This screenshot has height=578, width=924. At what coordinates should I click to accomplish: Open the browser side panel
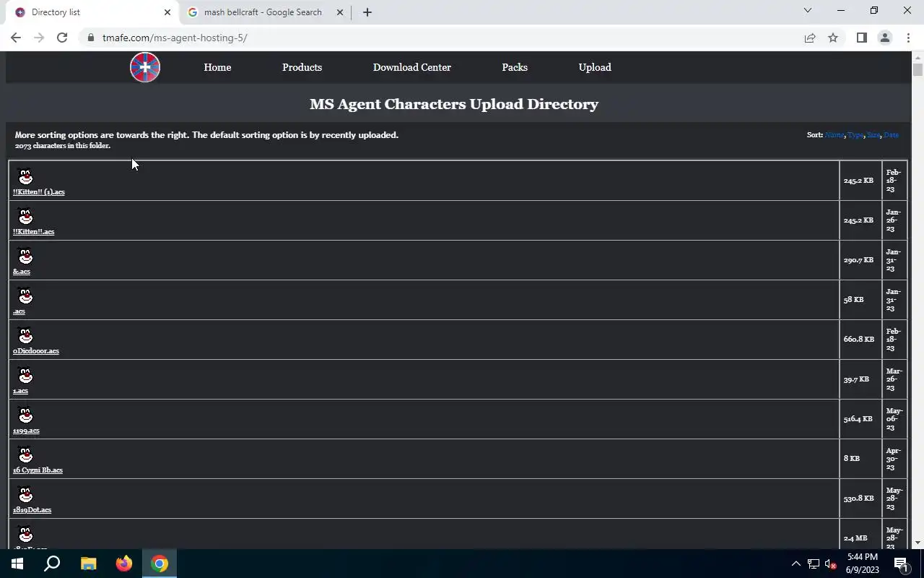click(861, 38)
